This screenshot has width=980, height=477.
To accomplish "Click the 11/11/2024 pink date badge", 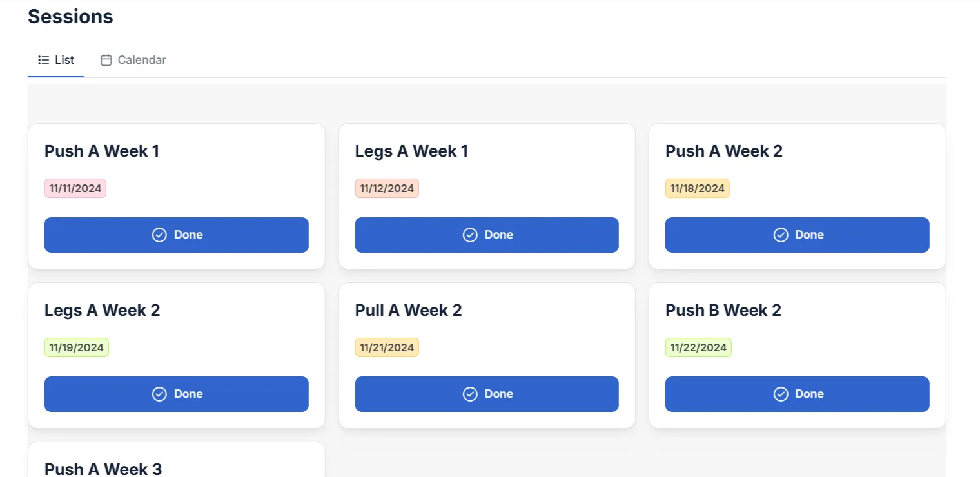I will 75,188.
